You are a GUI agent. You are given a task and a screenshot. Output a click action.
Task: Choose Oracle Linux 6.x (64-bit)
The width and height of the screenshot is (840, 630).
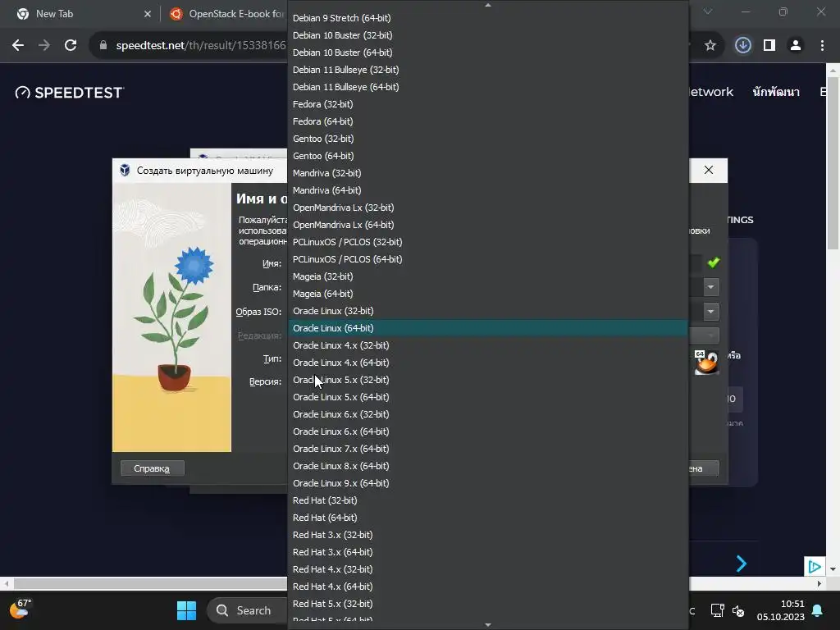[x=488, y=431]
